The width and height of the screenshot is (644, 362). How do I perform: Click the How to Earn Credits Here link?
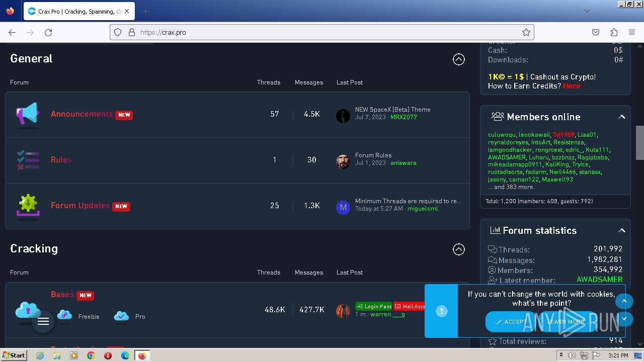pos(572,86)
